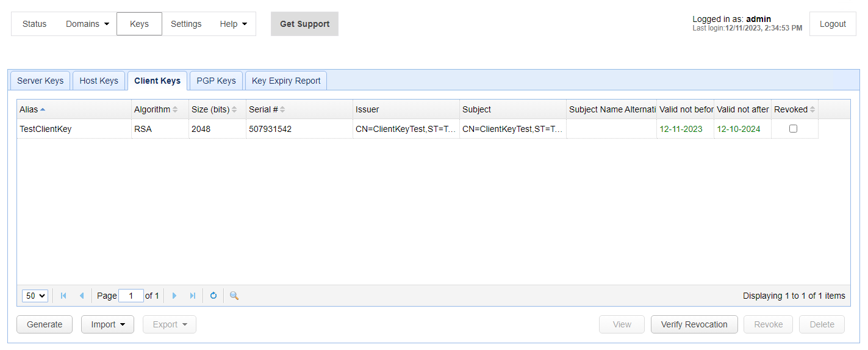Image resolution: width=868 pixels, height=350 pixels.
Task: Open the search magnifier icon in pager
Action: pos(234,296)
